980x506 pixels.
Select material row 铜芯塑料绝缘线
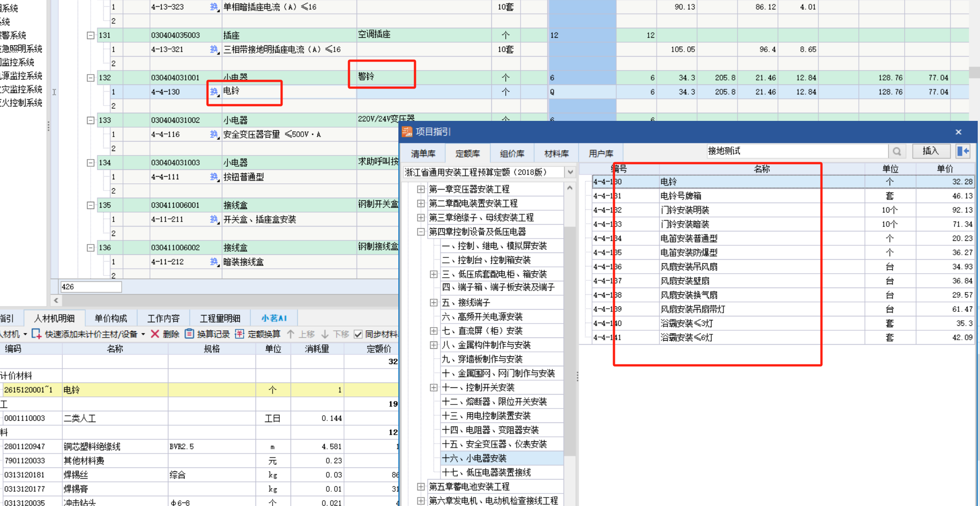199,446
